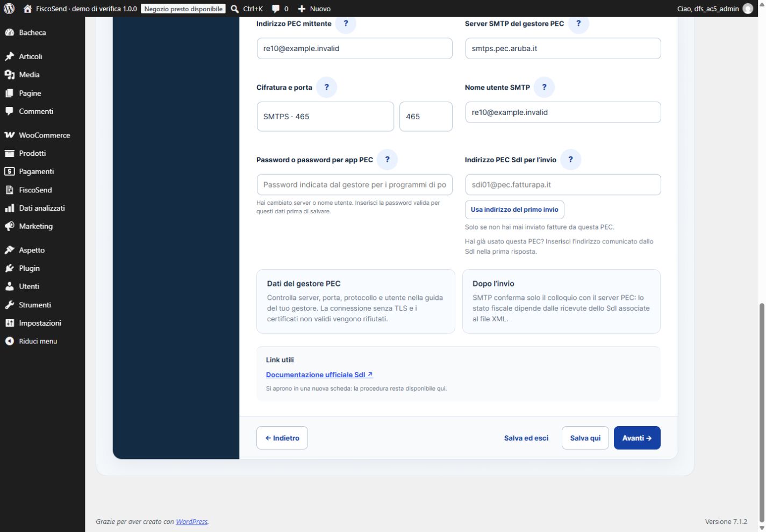Focus the port number field showing 465
Image resolution: width=766 pixels, height=532 pixels.
coord(426,117)
